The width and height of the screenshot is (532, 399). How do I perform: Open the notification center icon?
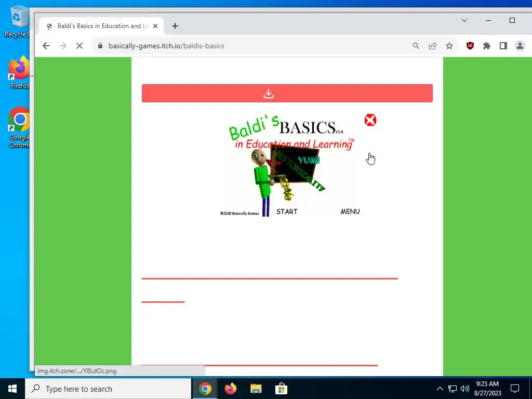[515, 389]
